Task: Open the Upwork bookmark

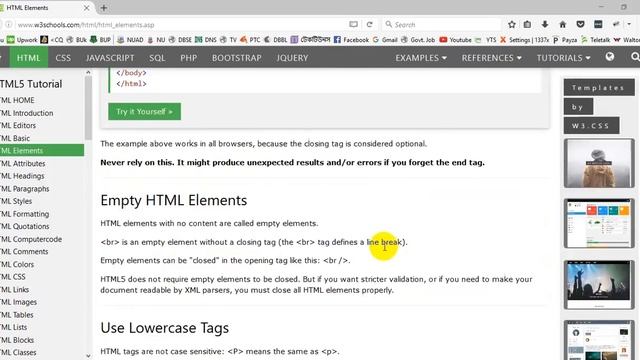Action: click(x=22, y=40)
